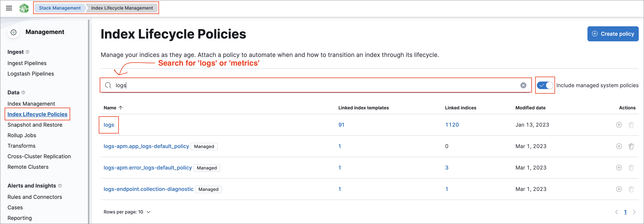
Task: Click the 1120 linked indices link
Action: tap(452, 125)
